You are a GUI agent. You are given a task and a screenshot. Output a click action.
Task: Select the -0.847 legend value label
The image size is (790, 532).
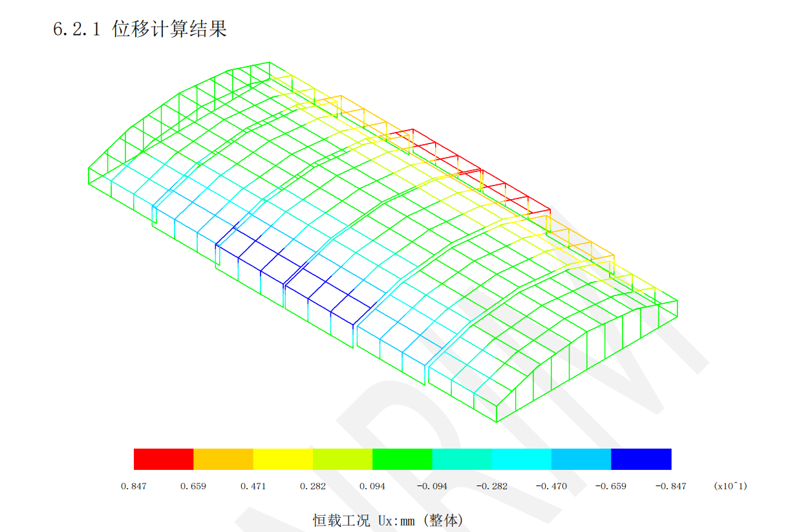tap(670, 486)
